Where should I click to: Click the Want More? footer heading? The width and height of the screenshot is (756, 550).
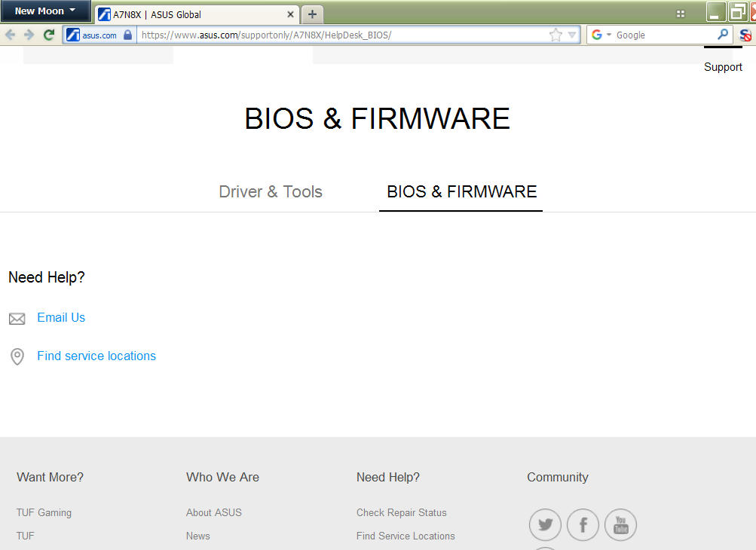click(x=51, y=477)
